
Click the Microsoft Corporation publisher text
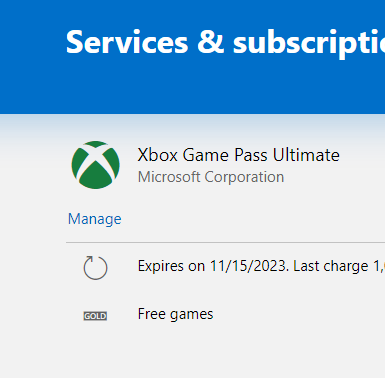pos(211,177)
